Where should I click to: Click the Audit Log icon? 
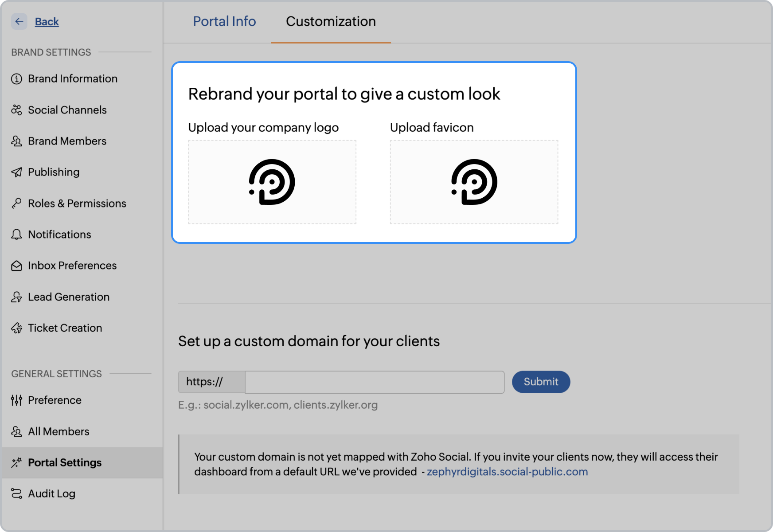click(x=16, y=493)
